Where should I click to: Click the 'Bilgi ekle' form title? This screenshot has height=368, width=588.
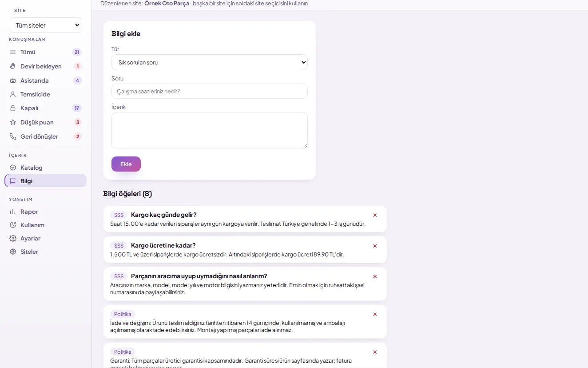pos(126,33)
